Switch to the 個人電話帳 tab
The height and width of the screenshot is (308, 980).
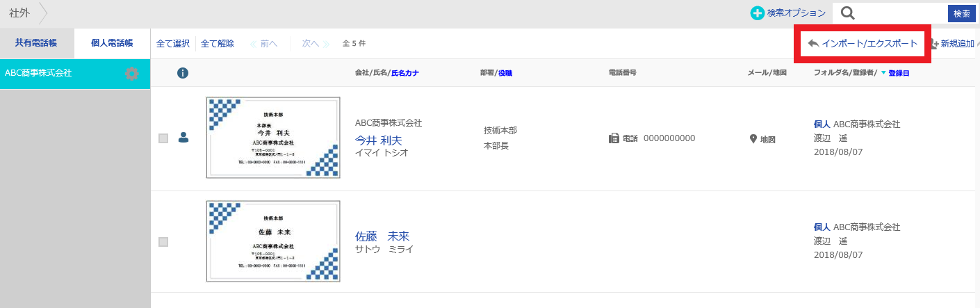click(112, 43)
